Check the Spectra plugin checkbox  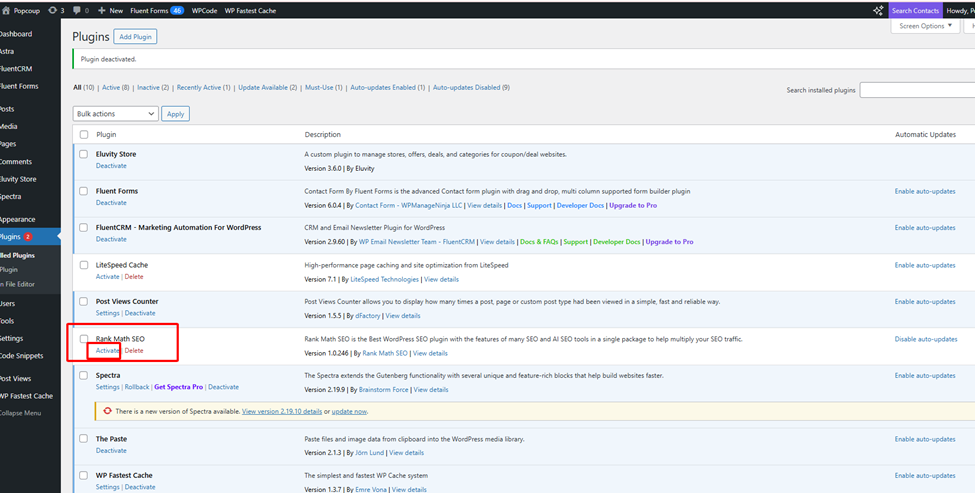pyautogui.click(x=83, y=376)
